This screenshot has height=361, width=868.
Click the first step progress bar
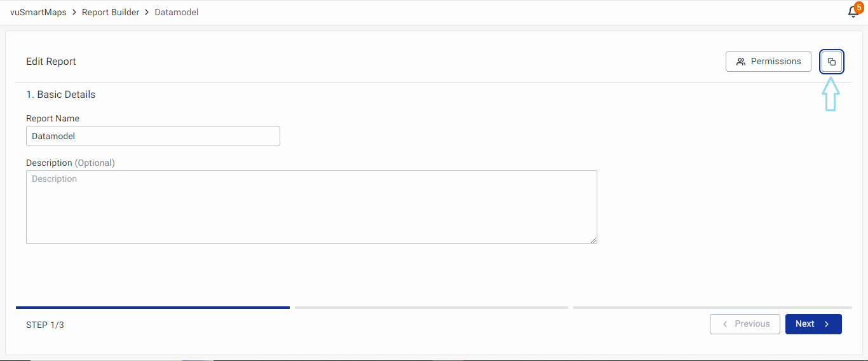[153, 308]
